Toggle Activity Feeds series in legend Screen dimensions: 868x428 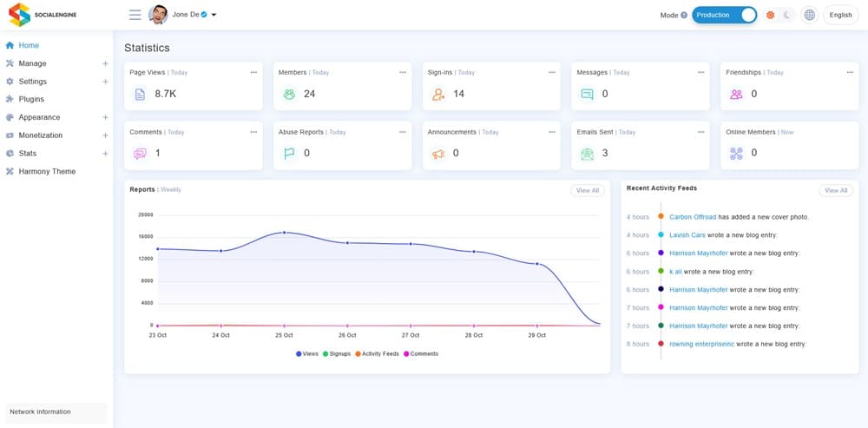pyautogui.click(x=378, y=354)
